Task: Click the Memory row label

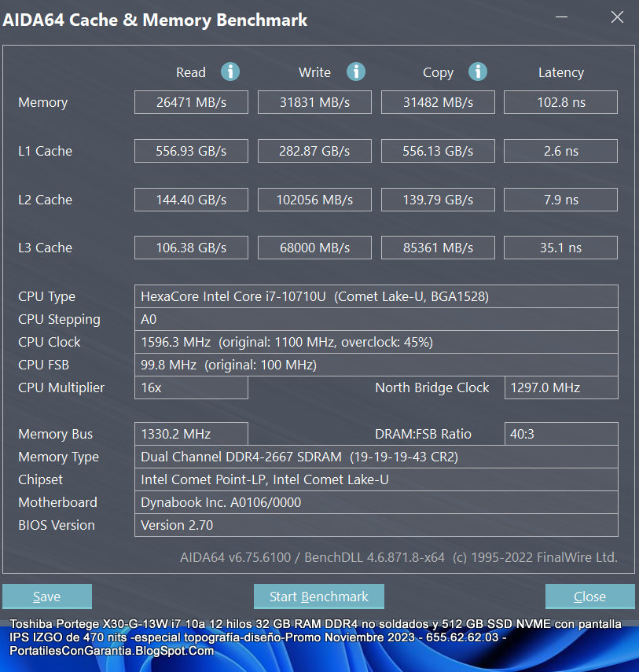Action: (x=43, y=102)
